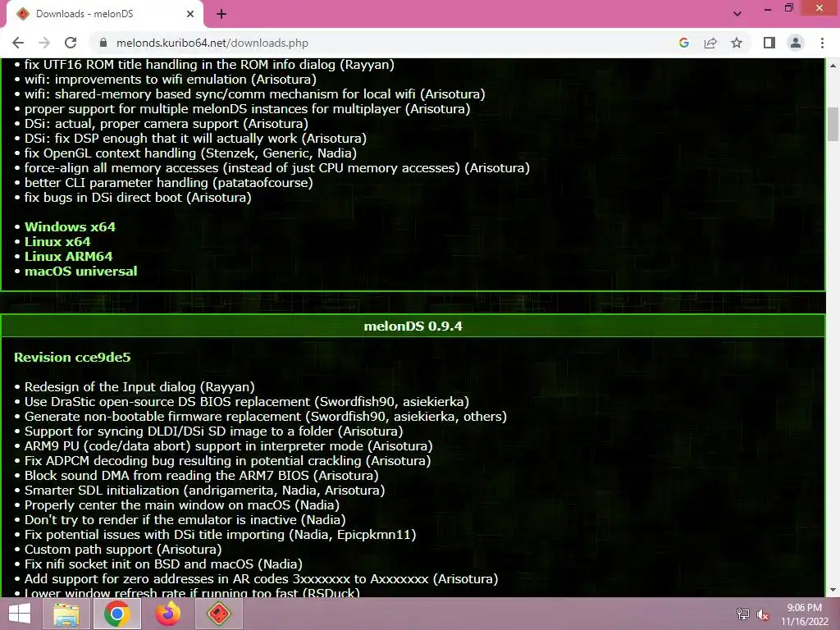Download the Linux x64 build
840x630 pixels.
(57, 242)
